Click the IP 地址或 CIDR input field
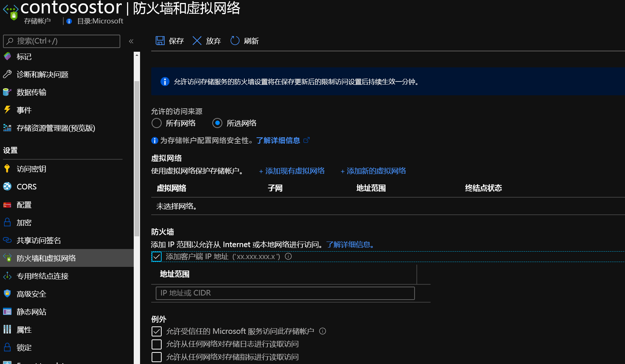 pos(285,293)
